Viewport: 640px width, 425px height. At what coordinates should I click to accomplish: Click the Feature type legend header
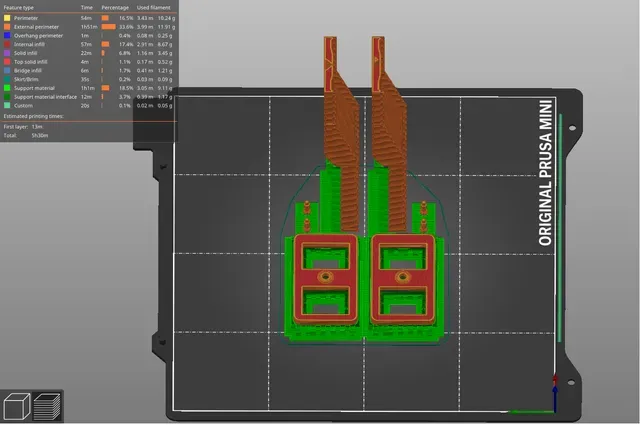[18, 7]
